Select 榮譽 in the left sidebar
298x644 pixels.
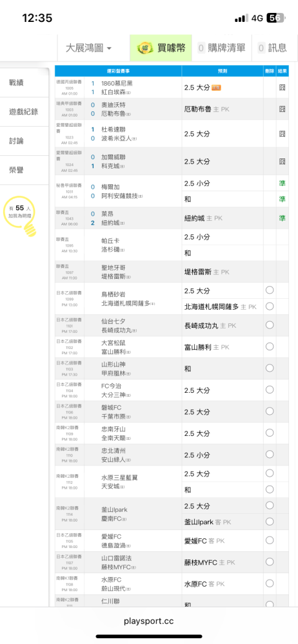click(25, 170)
